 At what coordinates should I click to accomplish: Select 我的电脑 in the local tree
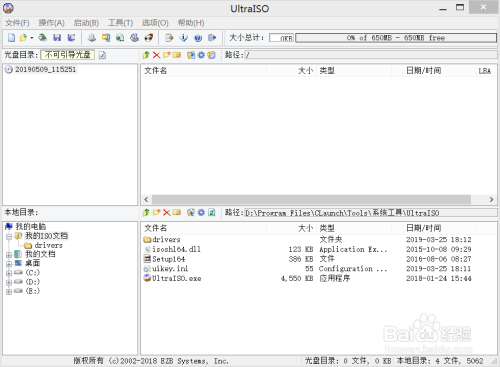click(31, 227)
